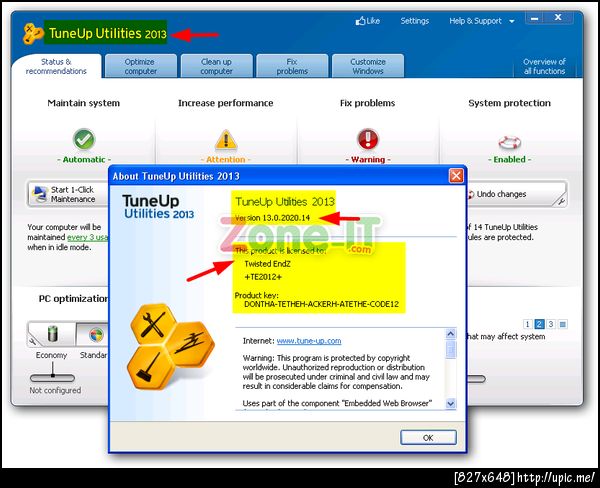Click OK in the About dialog
The width and height of the screenshot is (600, 488).
pyautogui.click(x=428, y=437)
